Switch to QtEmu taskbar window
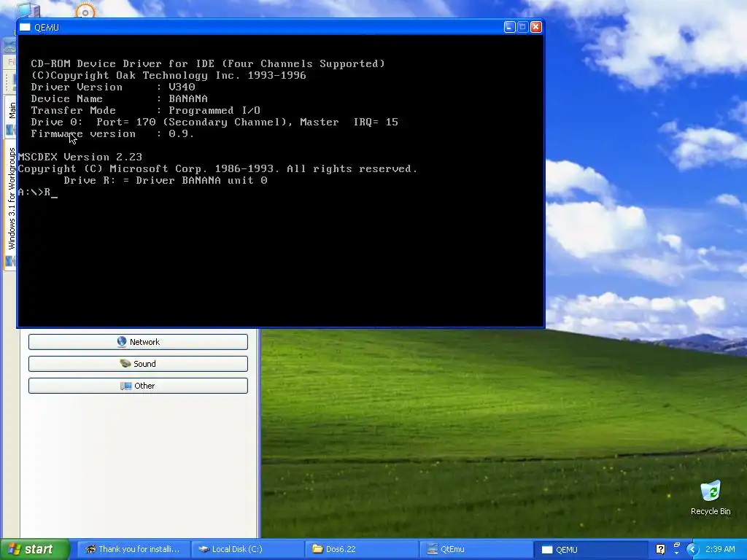Screen dimensions: 747x560 click(476, 549)
